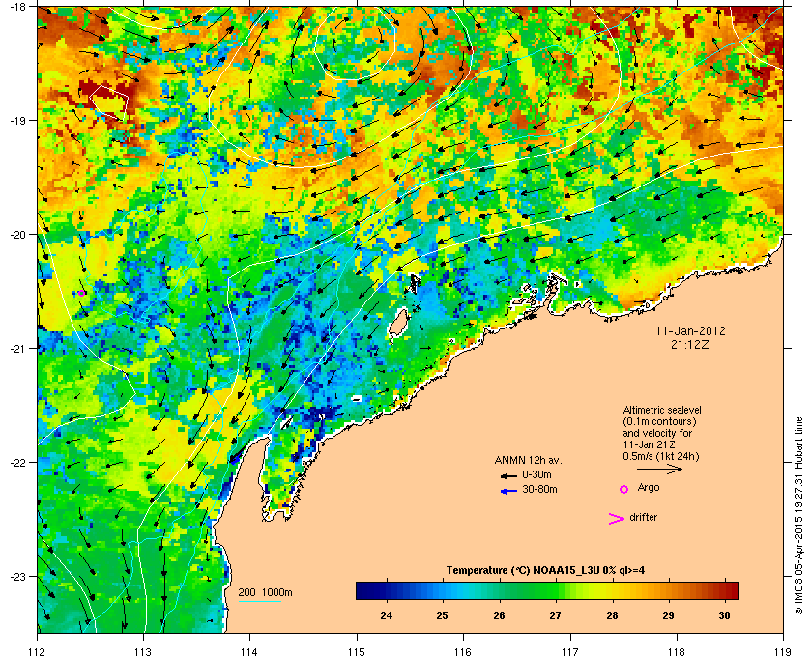Click the date label 11-Jan-2012
The width and height of the screenshot is (812, 657).
pyautogui.click(x=690, y=330)
